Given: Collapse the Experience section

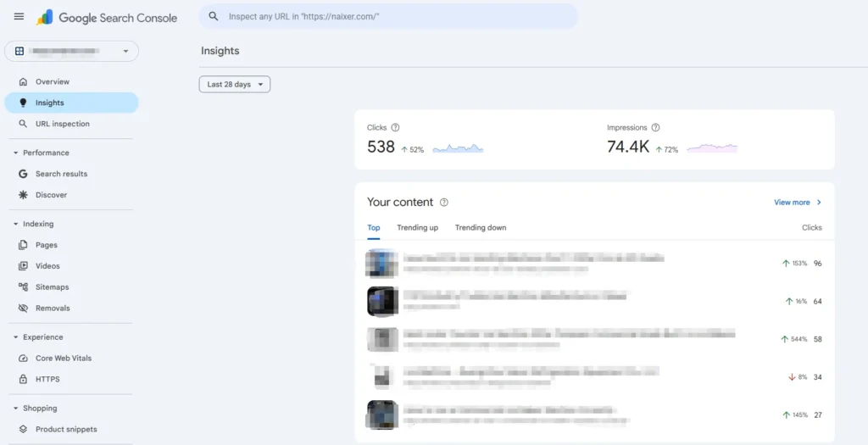Looking at the screenshot, I should click(x=38, y=337).
